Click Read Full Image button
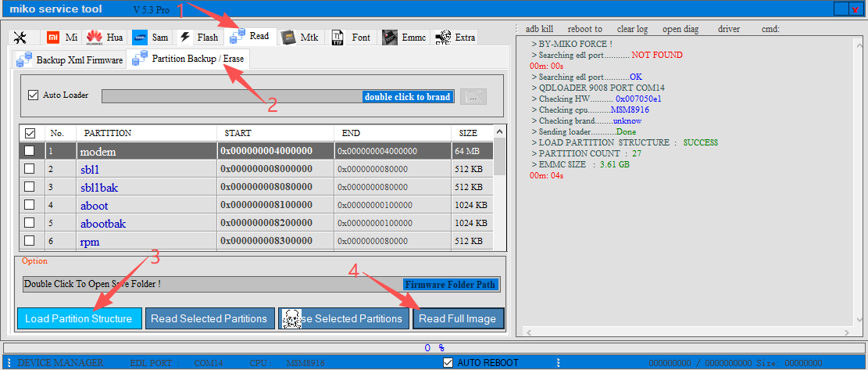Image resolution: width=868 pixels, height=370 pixels. (x=458, y=318)
